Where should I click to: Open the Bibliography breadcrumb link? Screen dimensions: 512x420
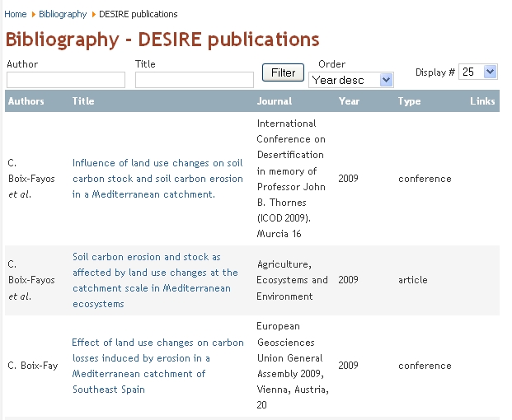[x=63, y=14]
